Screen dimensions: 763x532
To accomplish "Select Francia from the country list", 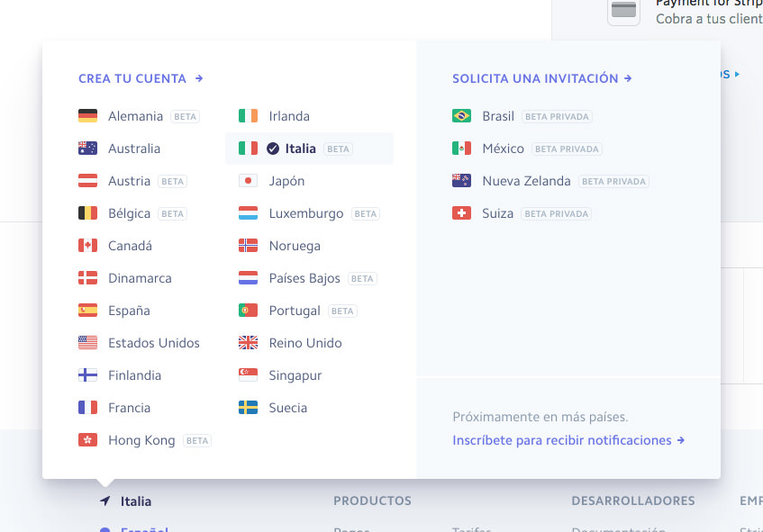I will 129,408.
